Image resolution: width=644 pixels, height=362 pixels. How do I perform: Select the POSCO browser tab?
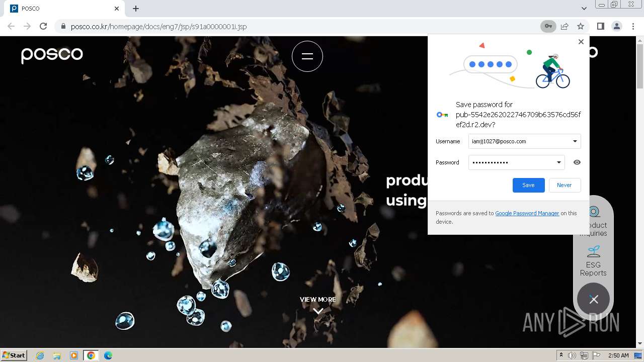tap(64, 9)
